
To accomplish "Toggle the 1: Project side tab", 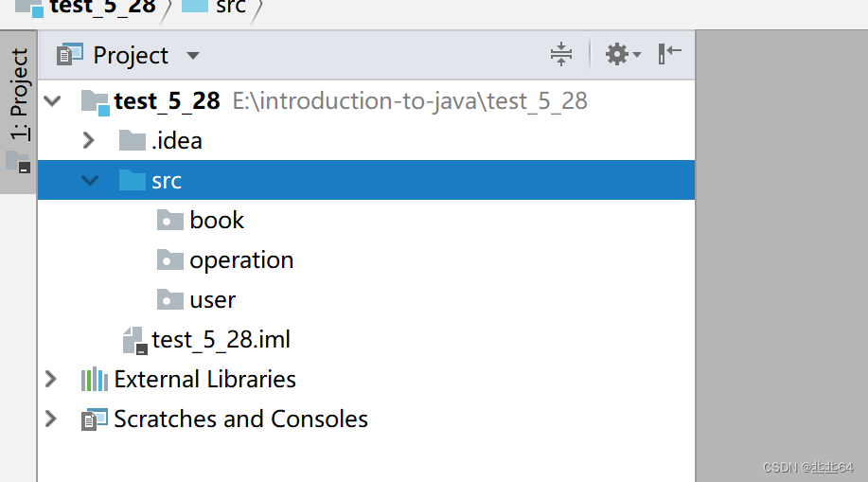I will 19,97.
